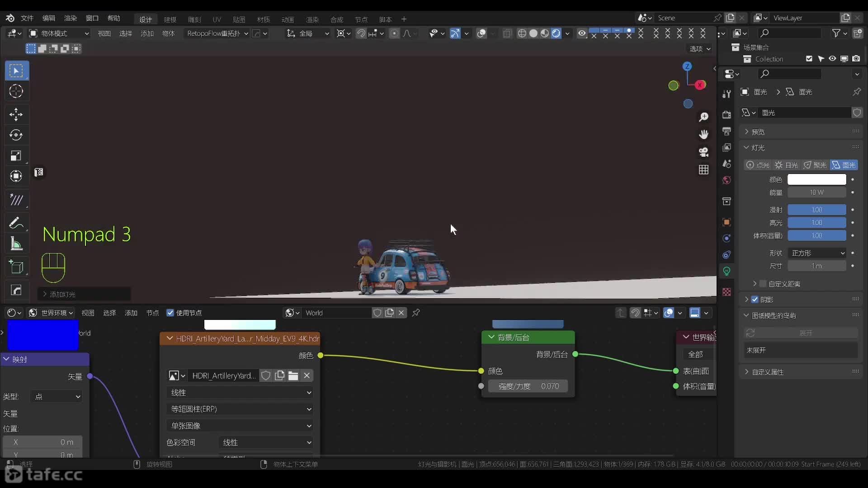
Task: Open the Object properties tab
Action: [726, 222]
